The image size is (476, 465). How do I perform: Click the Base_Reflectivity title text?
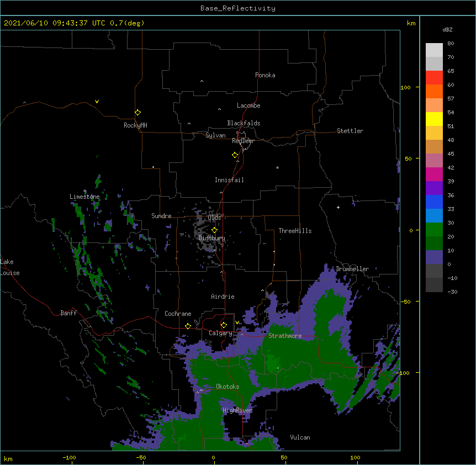(237, 8)
